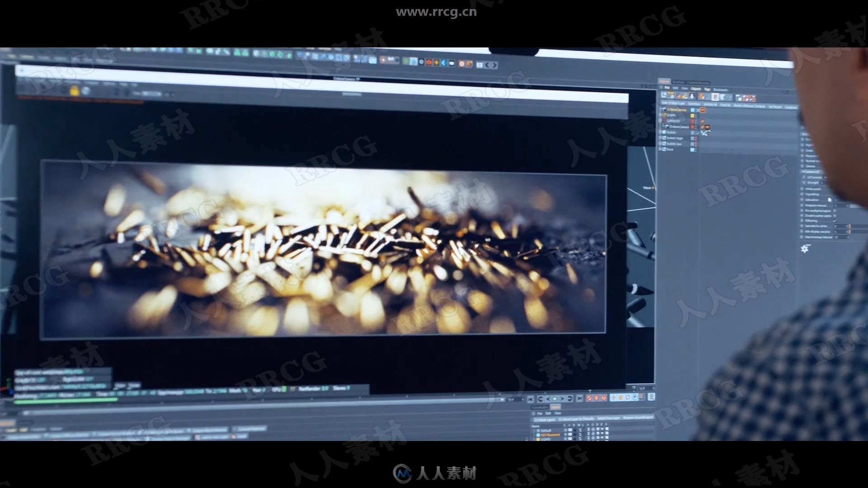The width and height of the screenshot is (868, 488).
Task: Click the yellow lock icon in Live Viewer
Action: point(75,91)
